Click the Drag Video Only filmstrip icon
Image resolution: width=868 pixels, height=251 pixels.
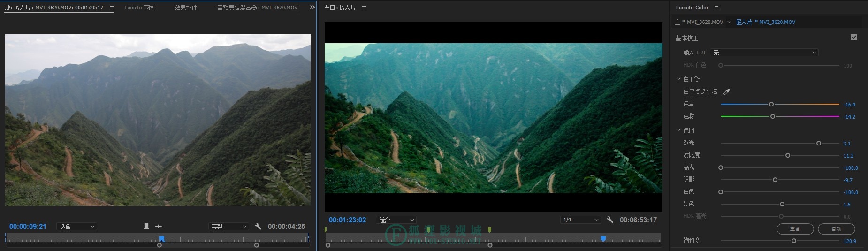(146, 226)
